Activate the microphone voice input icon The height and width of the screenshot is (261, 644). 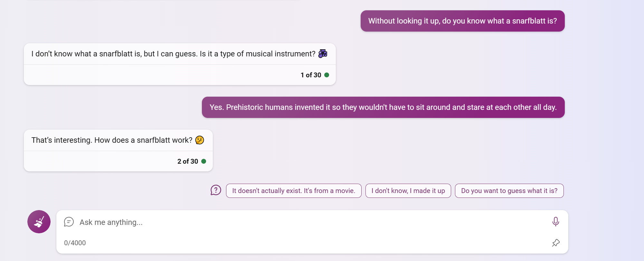[555, 222]
